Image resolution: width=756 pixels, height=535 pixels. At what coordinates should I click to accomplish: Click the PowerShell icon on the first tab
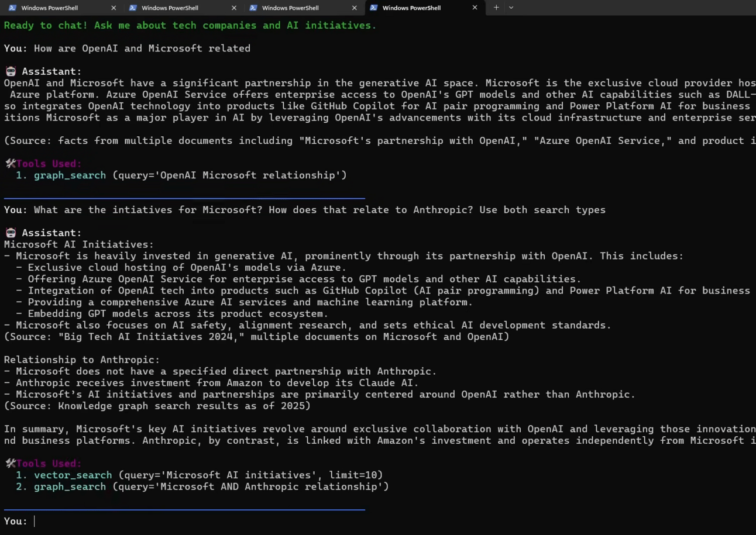coord(12,8)
